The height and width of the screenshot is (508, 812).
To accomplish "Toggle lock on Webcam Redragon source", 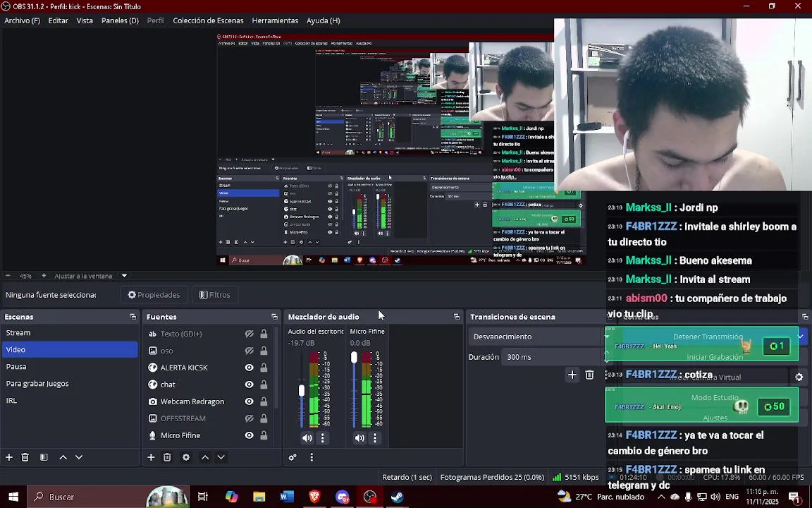I will tap(264, 401).
